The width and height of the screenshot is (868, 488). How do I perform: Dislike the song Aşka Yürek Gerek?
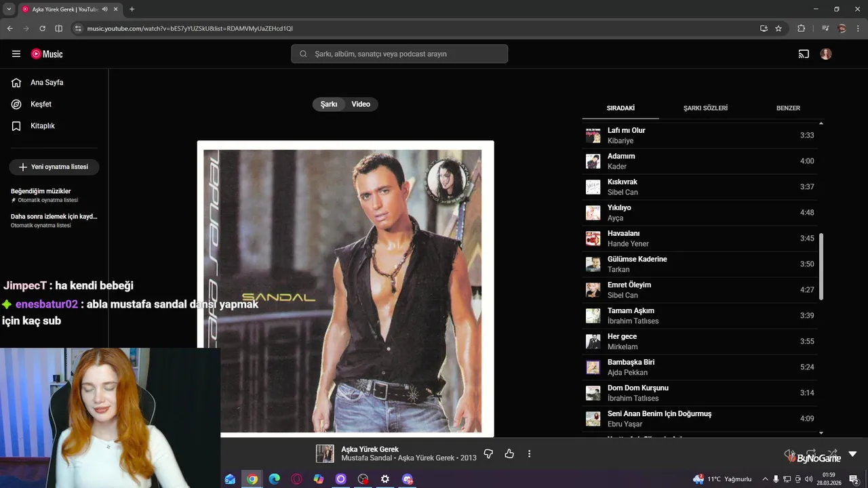[x=488, y=454]
